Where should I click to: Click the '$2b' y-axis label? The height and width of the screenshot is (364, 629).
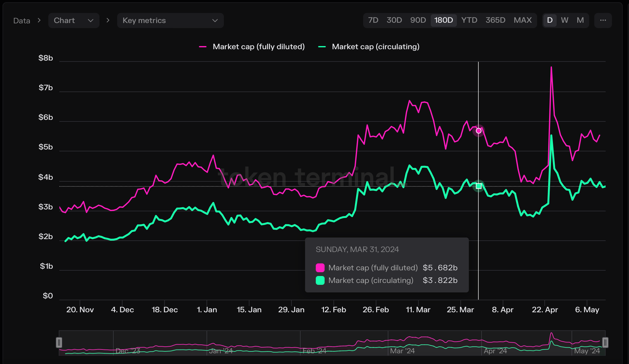coord(46,237)
